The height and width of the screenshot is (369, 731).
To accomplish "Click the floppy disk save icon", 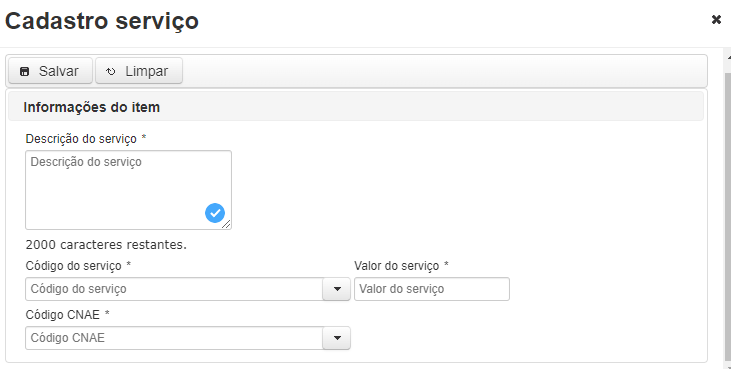I will 24,71.
